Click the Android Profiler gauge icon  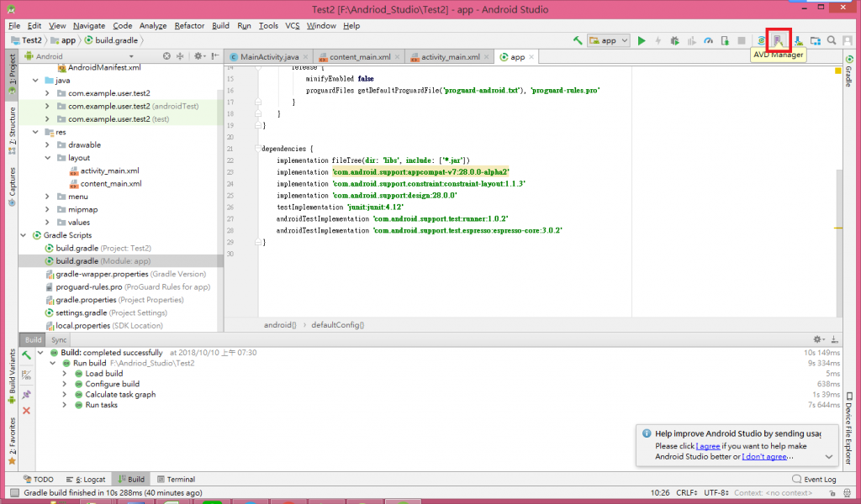(x=708, y=40)
